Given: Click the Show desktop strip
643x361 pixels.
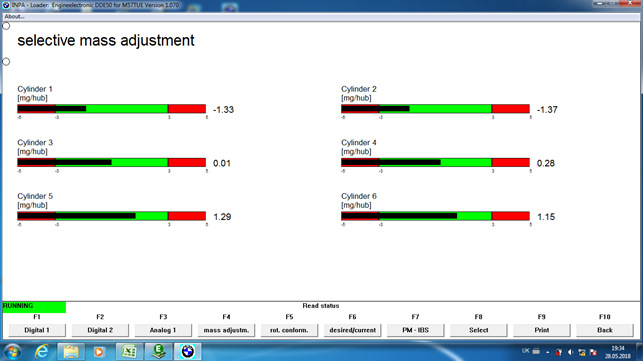Looking at the screenshot, I should 639,352.
